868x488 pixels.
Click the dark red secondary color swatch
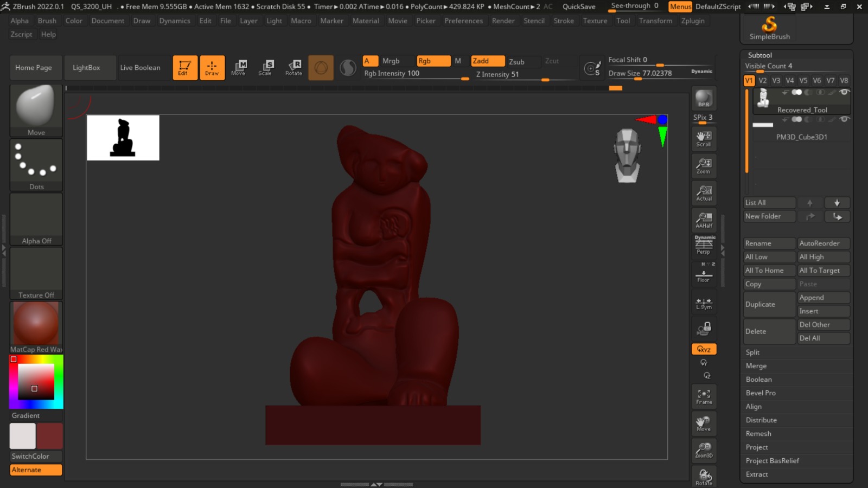click(50, 436)
